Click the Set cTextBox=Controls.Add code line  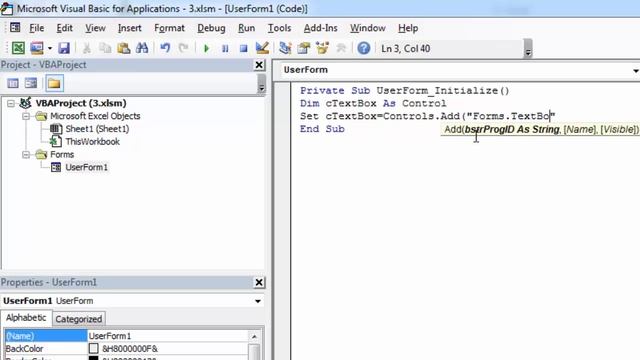pos(427,116)
